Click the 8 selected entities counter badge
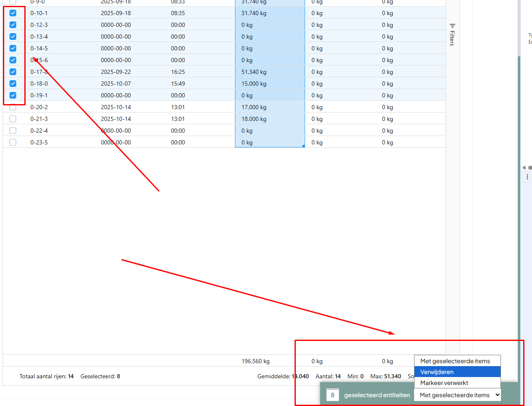Viewport: 532px width, 406px height. (332, 395)
